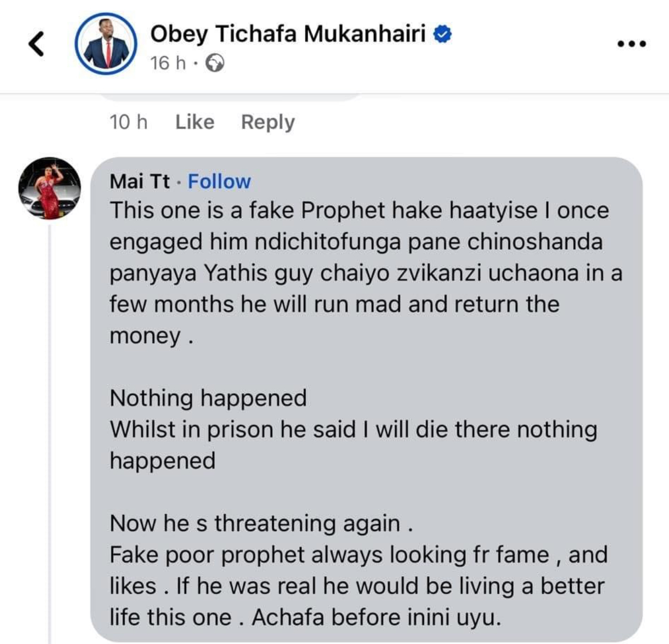Tap the blue verified badge
This screenshot has width=669, height=644.
[x=442, y=34]
